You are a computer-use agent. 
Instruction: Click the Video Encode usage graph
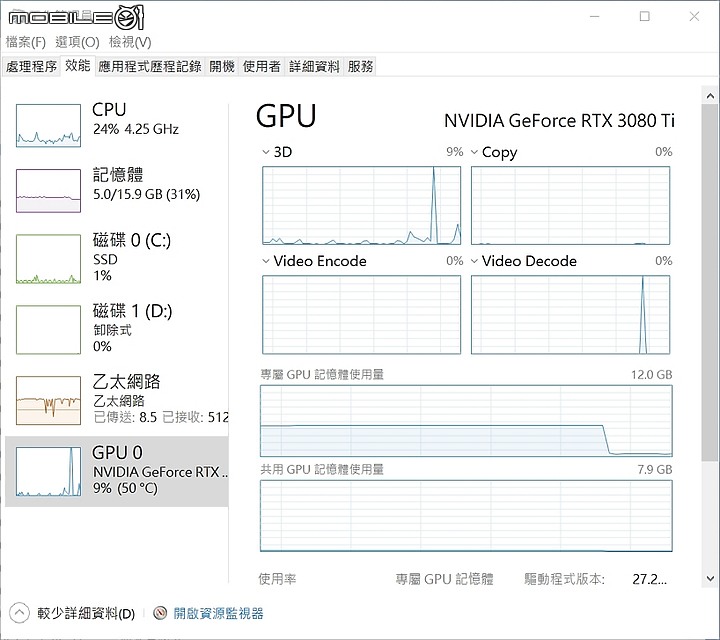click(361, 315)
